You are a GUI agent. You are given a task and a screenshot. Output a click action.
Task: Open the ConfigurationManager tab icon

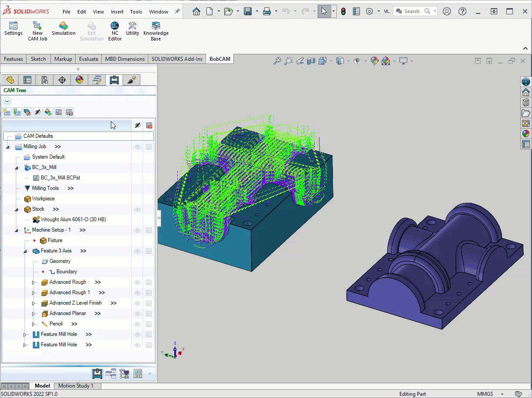tap(45, 80)
